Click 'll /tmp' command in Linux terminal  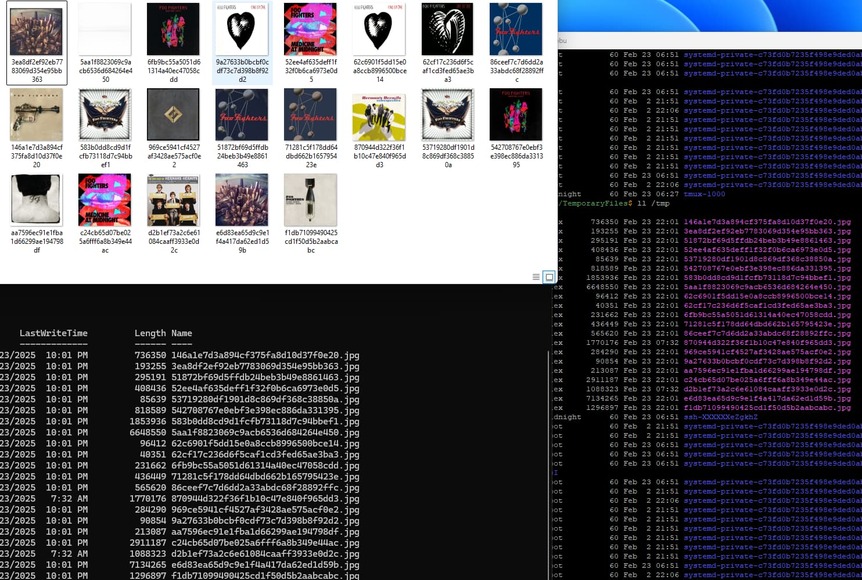(x=653, y=203)
